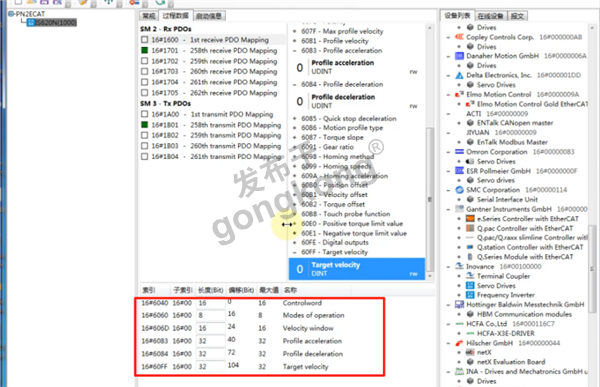Expand the 607F Max profile velocity entry
600x387 pixels.
(294, 31)
